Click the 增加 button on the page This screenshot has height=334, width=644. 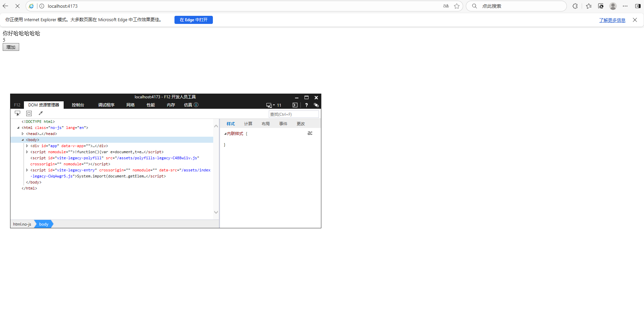11,47
